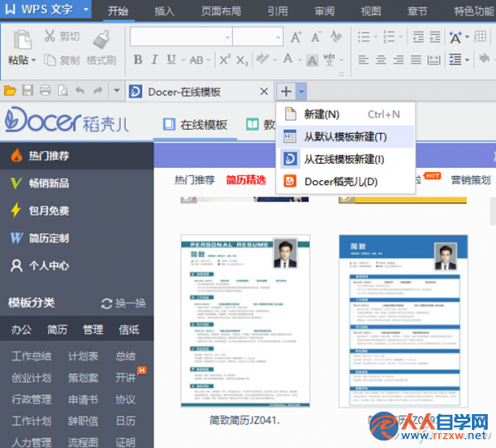
Task: Align text left
Action: [364, 60]
